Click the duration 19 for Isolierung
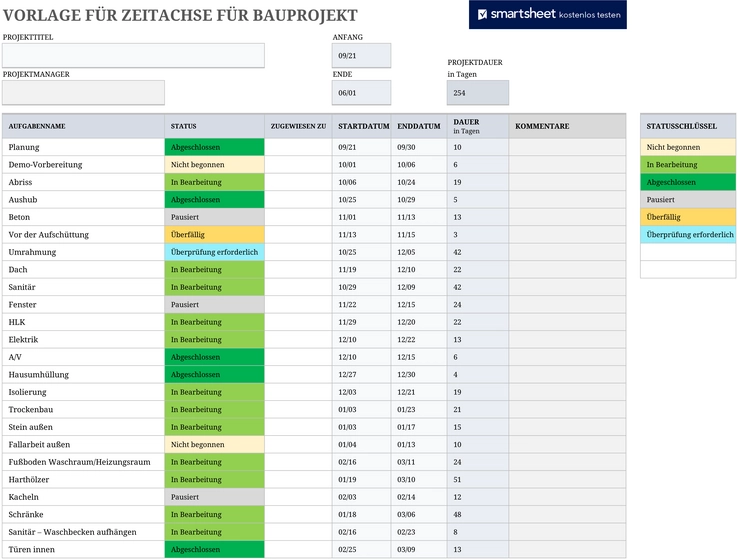The image size is (738, 560). click(478, 392)
